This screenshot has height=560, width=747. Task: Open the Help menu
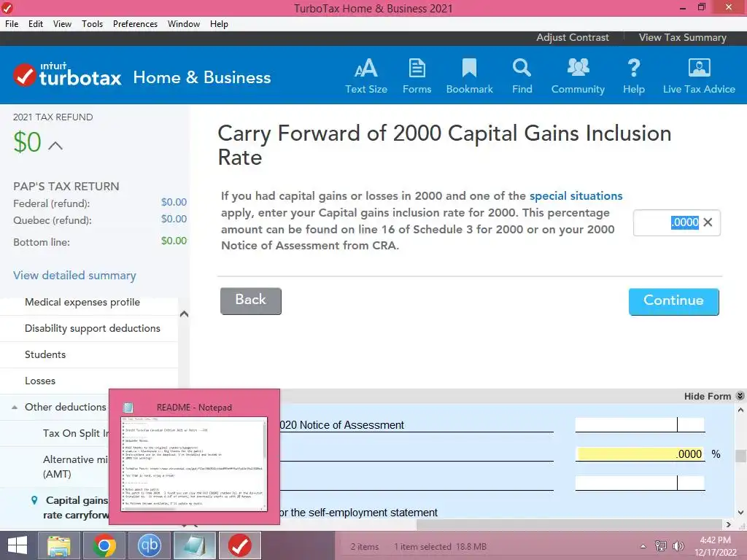tap(219, 24)
